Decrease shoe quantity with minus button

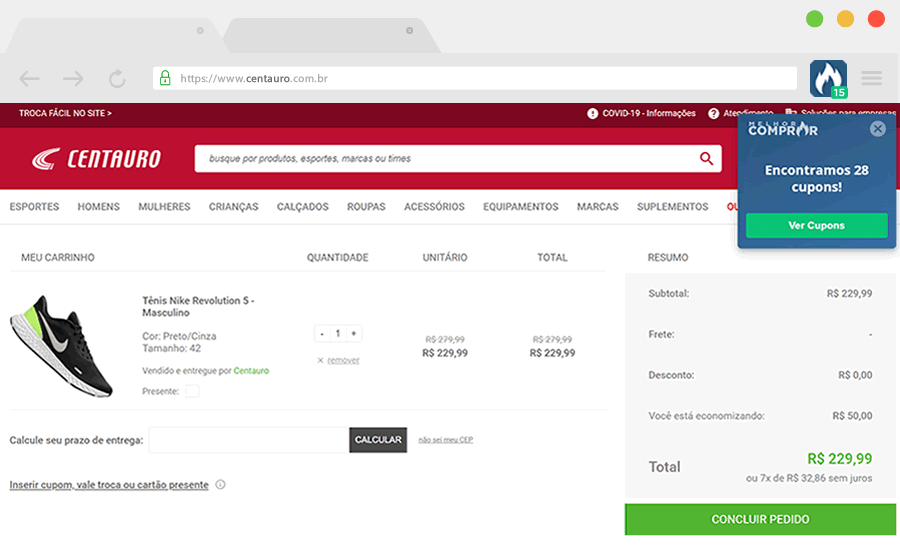(322, 333)
